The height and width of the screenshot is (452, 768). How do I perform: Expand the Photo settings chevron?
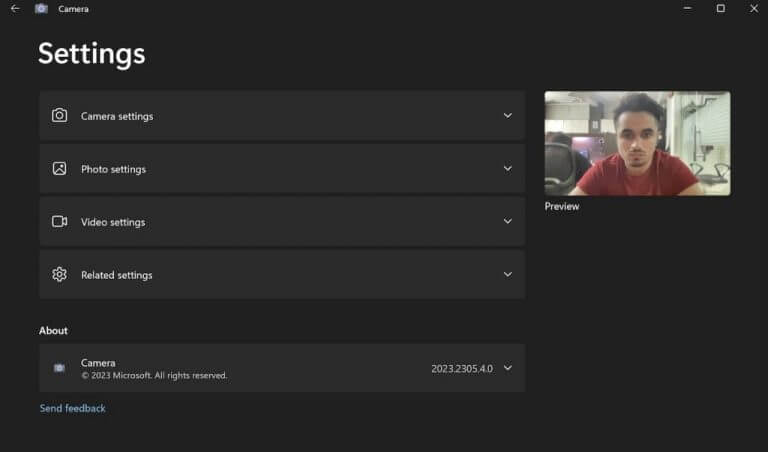pyautogui.click(x=508, y=168)
